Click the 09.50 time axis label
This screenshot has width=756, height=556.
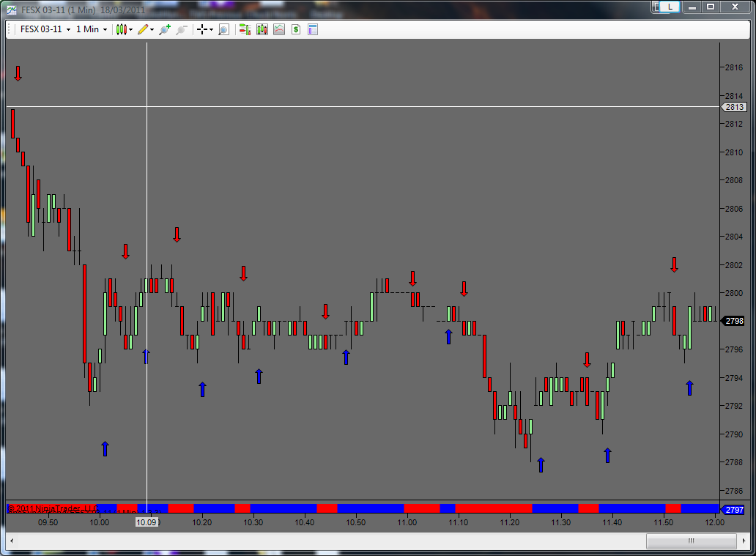[48, 522]
